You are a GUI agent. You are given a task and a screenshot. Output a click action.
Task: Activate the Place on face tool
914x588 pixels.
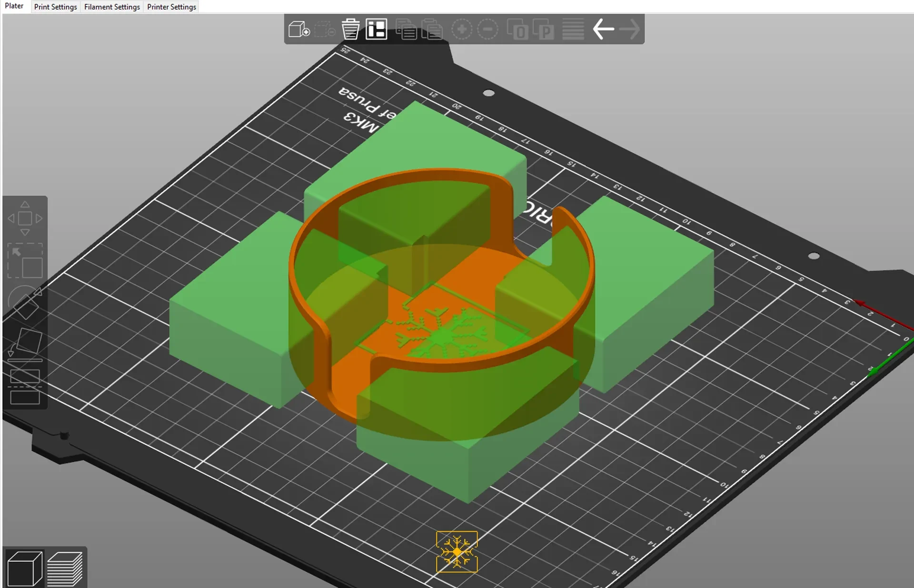coord(25,343)
